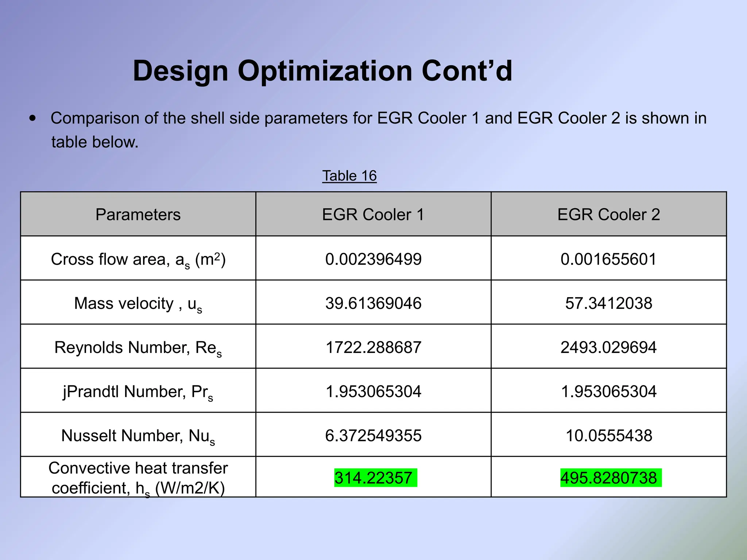Click the value 0.002396499
Screen dimensions: 747x560
(373, 259)
